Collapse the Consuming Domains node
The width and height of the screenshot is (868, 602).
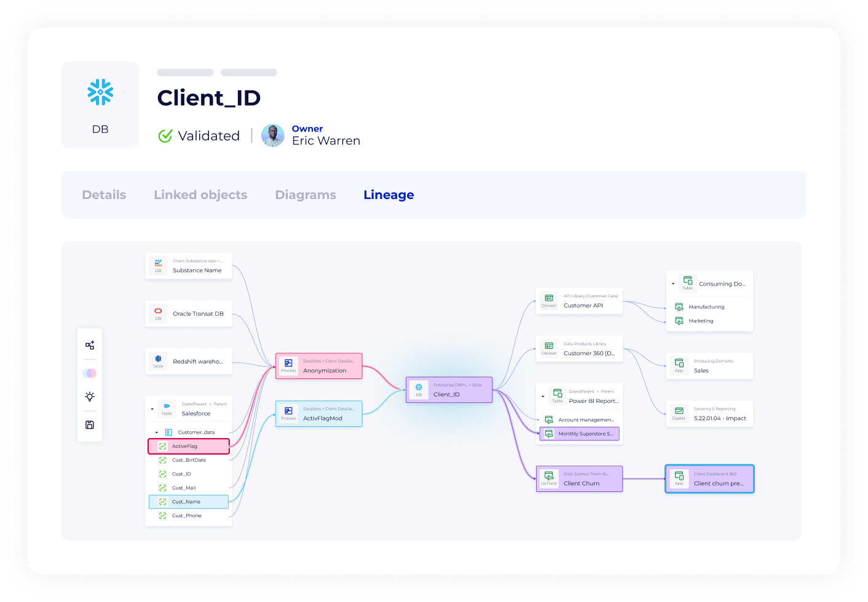coord(673,284)
